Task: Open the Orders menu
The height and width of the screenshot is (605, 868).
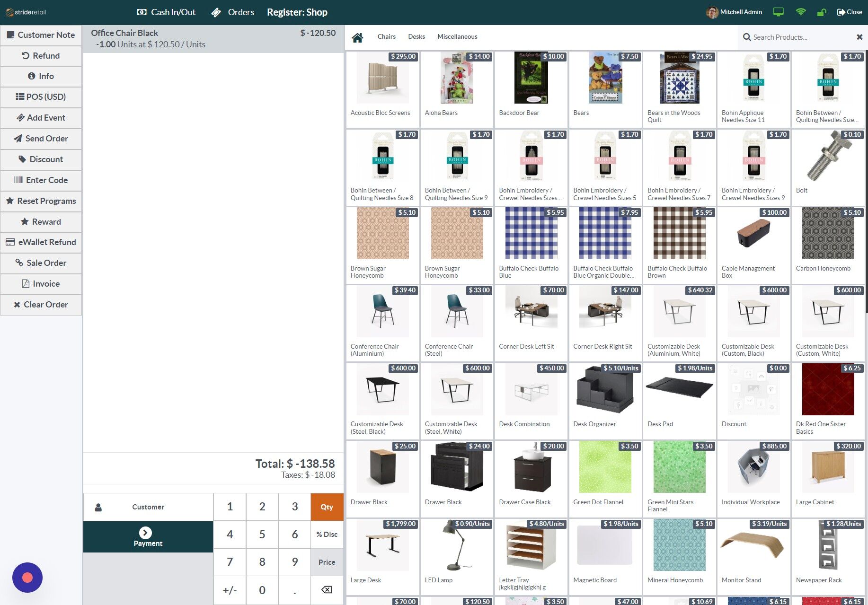Action: pyautogui.click(x=232, y=12)
